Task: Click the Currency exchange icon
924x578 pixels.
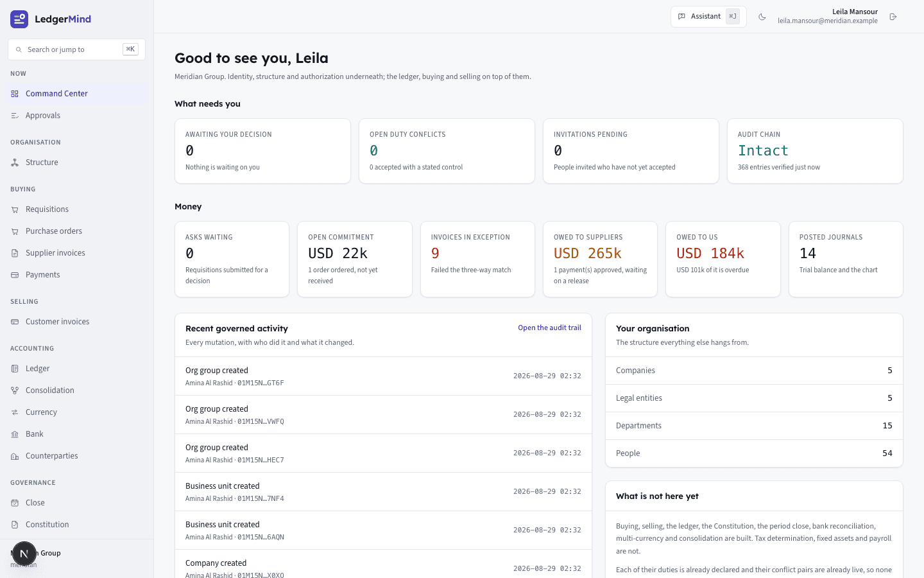Action: click(15, 412)
